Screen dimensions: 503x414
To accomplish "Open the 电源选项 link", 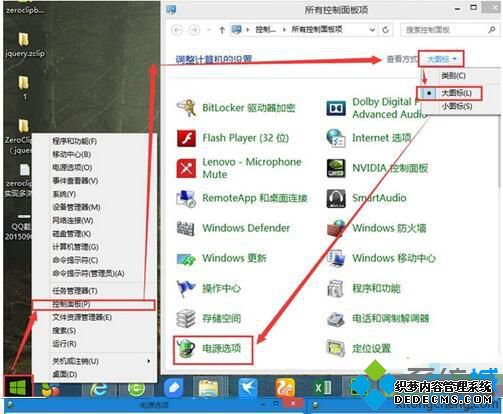I will [x=222, y=349].
